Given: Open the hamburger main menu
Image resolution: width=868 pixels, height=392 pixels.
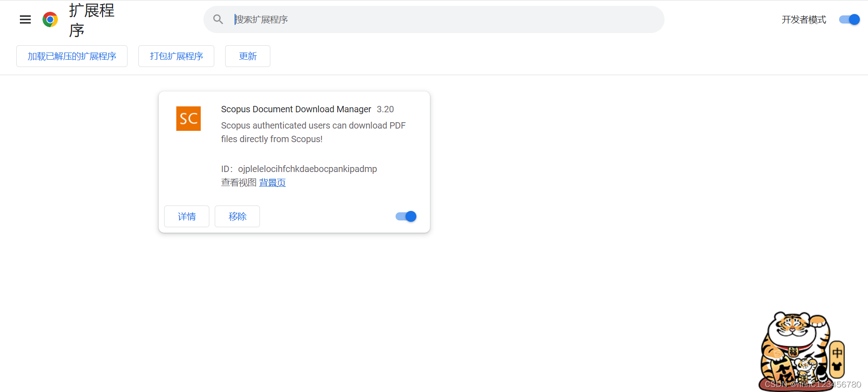Looking at the screenshot, I should 25,19.
